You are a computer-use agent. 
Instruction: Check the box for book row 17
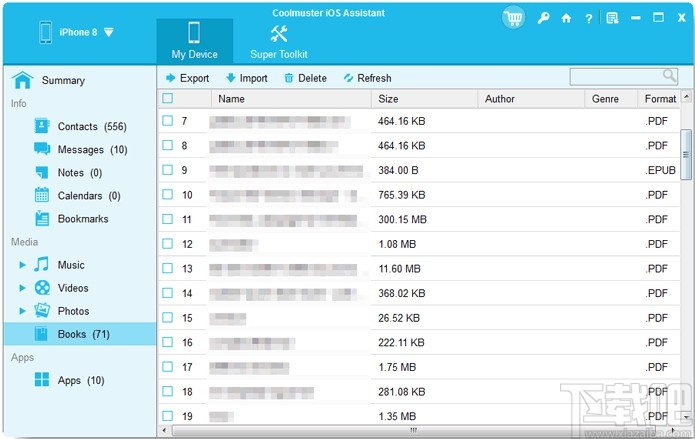168,367
